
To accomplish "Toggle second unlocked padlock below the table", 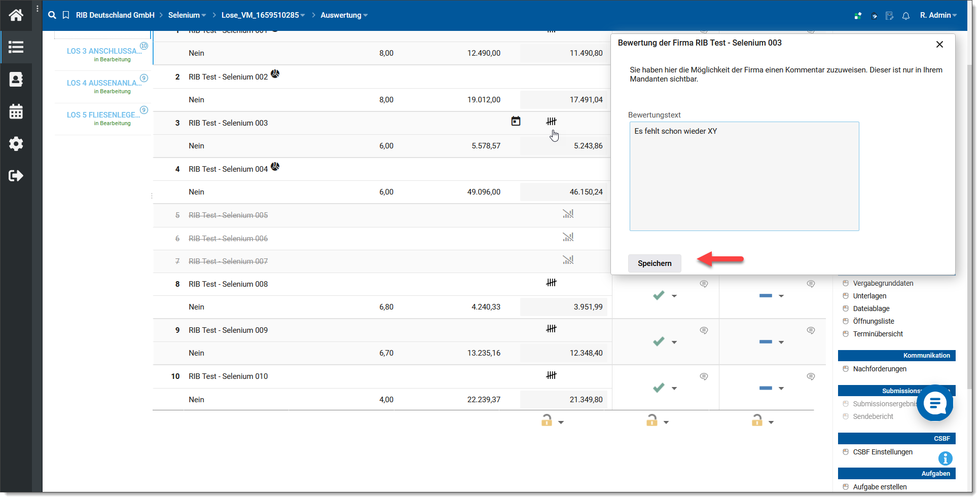I will (x=652, y=420).
